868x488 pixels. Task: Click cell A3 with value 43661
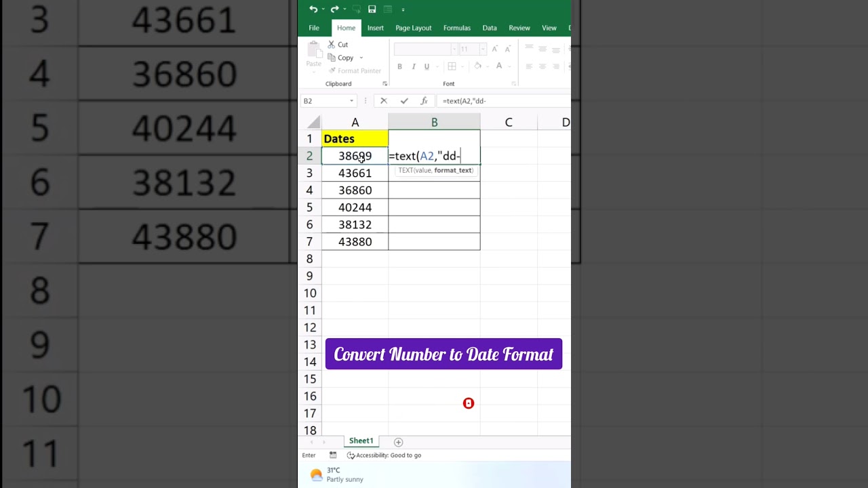(x=355, y=173)
